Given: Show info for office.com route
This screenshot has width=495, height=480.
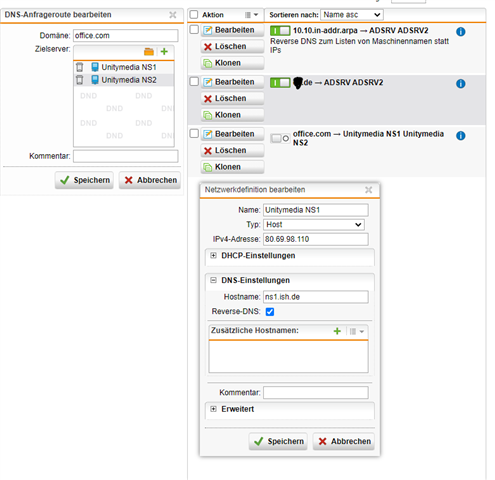Looking at the screenshot, I should (x=460, y=136).
